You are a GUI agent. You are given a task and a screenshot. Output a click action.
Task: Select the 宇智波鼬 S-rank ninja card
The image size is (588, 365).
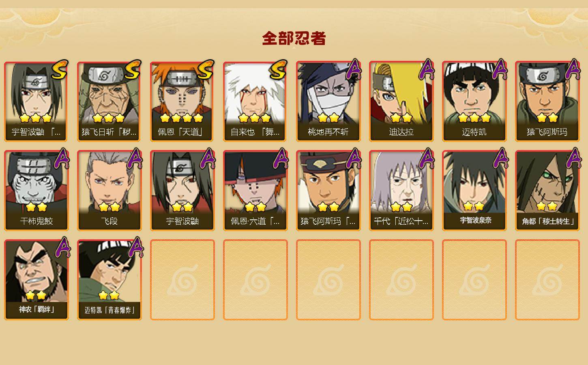(x=36, y=101)
